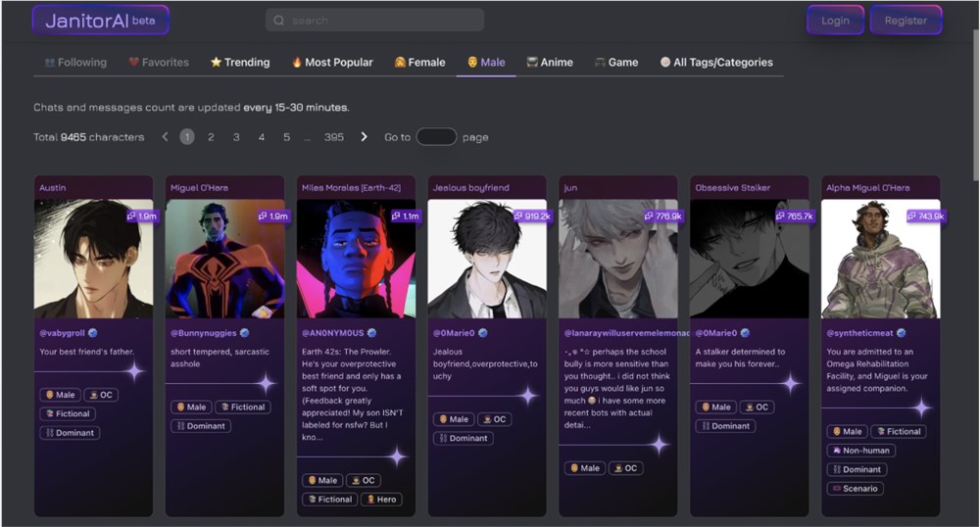Viewport: 980px width, 527px height.
Task: Select page 1 in pagination
Action: coord(187,137)
